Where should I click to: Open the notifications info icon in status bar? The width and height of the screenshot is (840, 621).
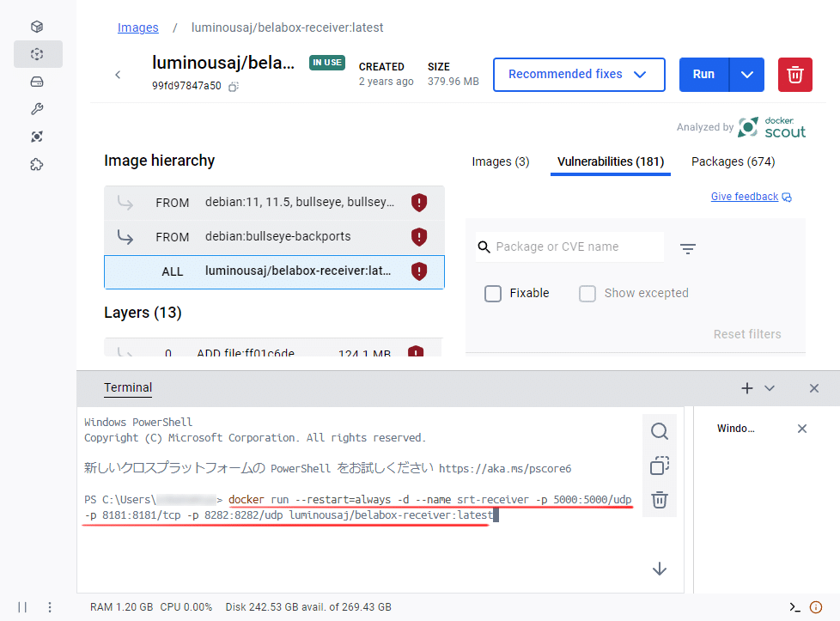pos(816,607)
